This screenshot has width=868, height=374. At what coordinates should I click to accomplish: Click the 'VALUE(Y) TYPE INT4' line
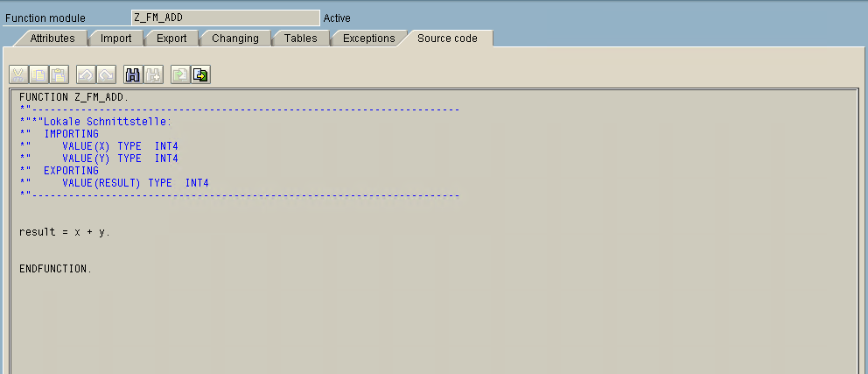[x=99, y=159]
